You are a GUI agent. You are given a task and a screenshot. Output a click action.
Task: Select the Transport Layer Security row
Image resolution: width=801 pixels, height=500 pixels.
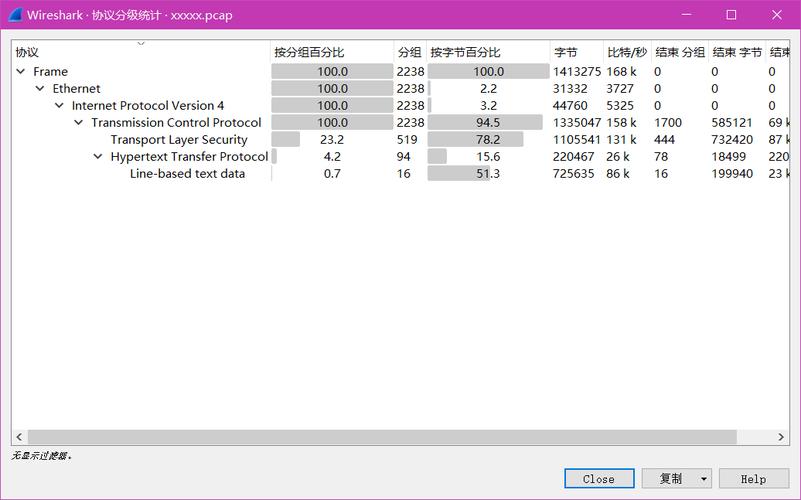pyautogui.click(x=178, y=140)
